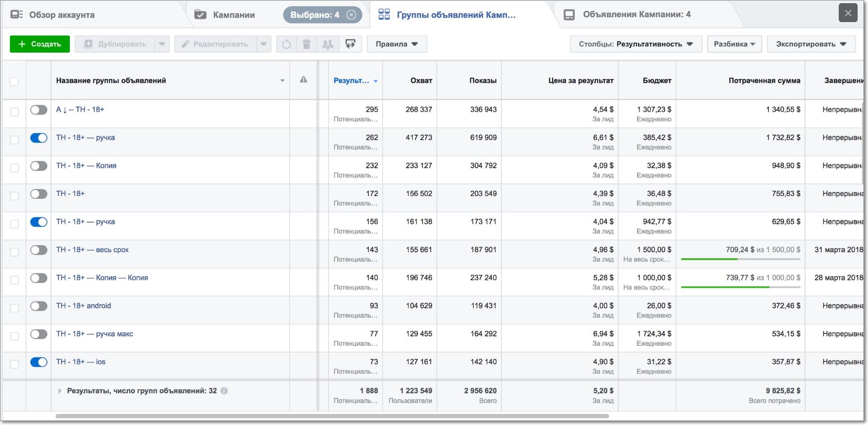Open the Экспортировать dropdown
This screenshot has height=425, width=868.
click(x=811, y=44)
